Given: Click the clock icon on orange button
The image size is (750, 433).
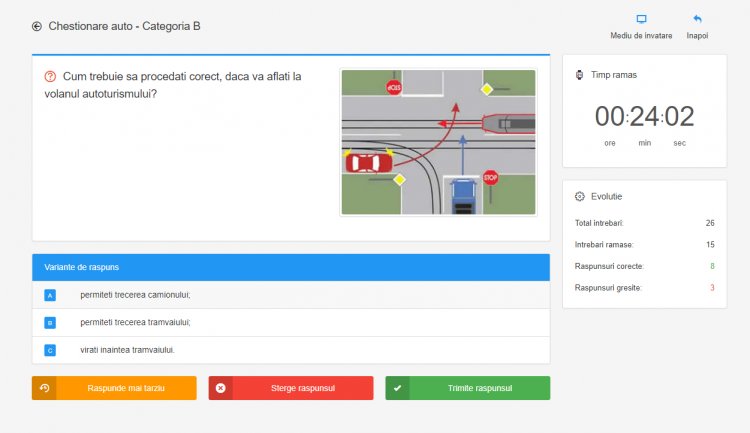Looking at the screenshot, I should click(x=44, y=388).
